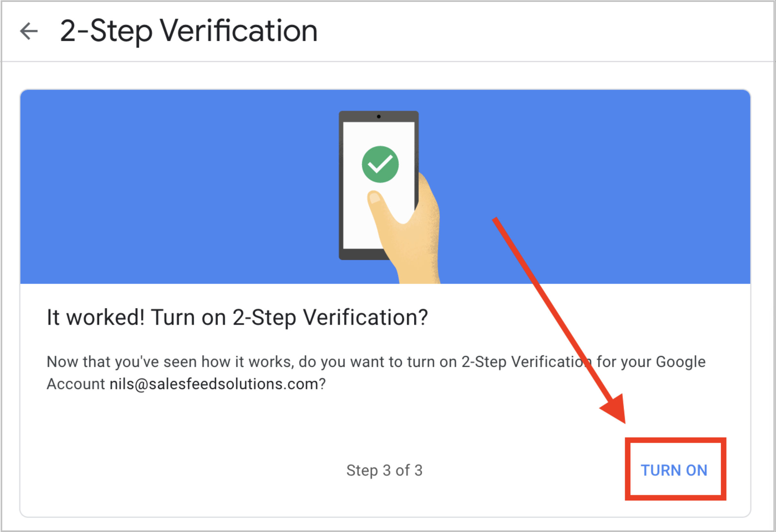Click the "Step 3 of 3" progress label
Screen dimensions: 776x532
tap(384, 470)
